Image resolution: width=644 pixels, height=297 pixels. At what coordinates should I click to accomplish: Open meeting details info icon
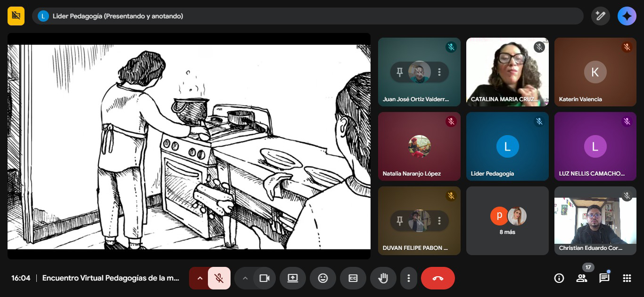click(559, 278)
